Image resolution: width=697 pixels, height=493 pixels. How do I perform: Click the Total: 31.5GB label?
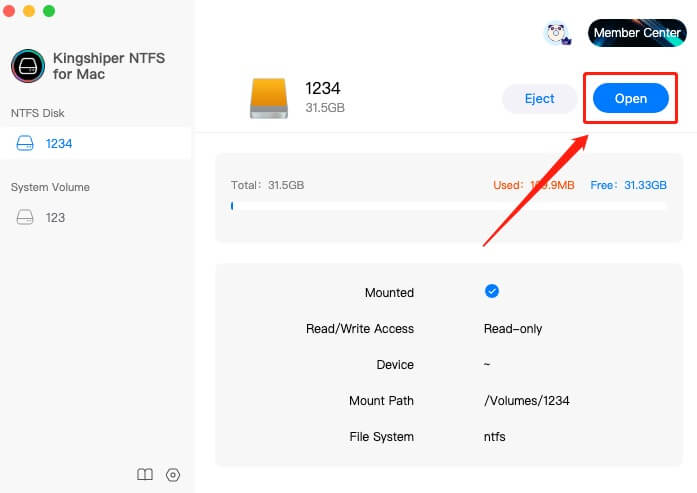click(267, 185)
